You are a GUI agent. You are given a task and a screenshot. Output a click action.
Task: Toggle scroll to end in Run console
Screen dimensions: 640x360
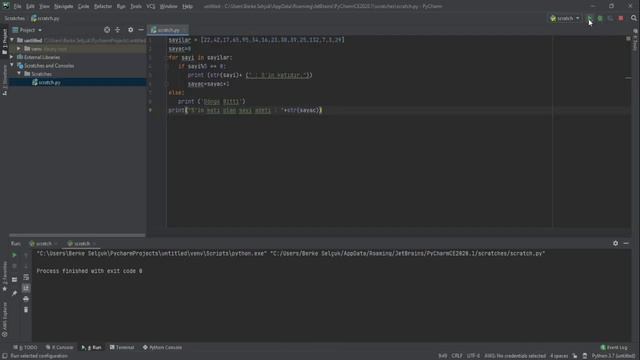pyautogui.click(x=26, y=288)
